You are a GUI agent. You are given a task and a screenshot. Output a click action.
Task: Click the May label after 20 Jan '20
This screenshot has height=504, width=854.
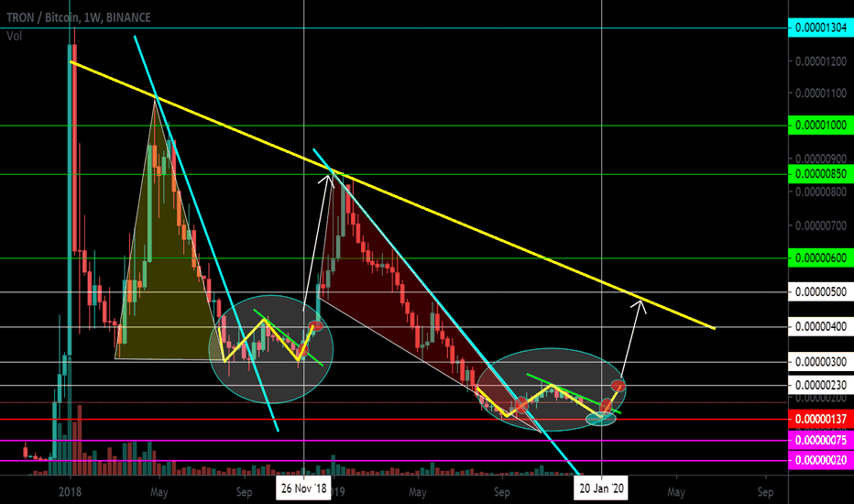coord(676,492)
